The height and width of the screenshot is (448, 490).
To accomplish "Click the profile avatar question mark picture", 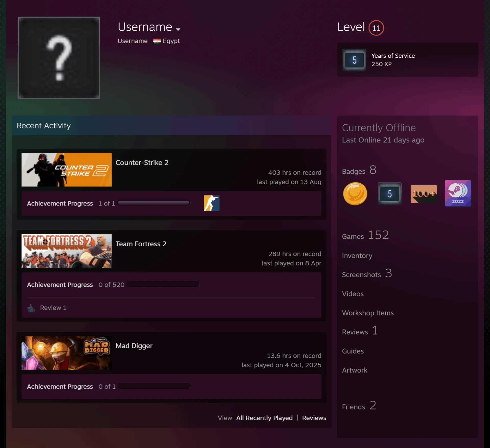I will coord(59,58).
